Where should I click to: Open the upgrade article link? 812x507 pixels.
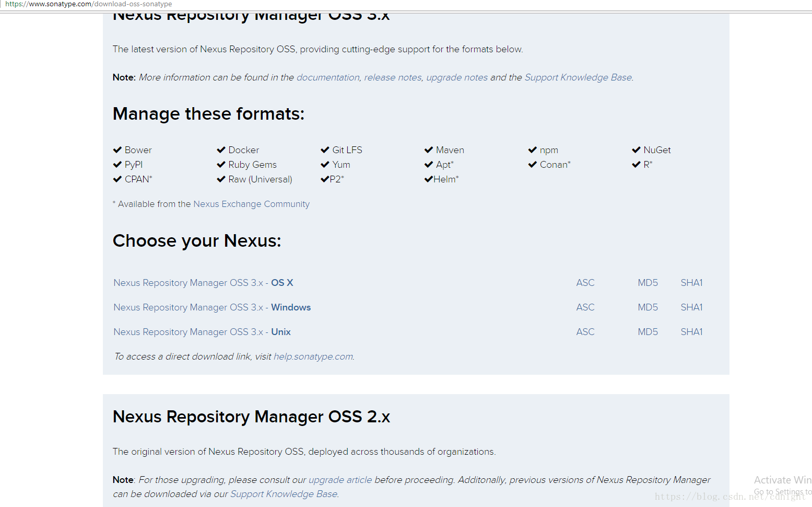pos(340,480)
